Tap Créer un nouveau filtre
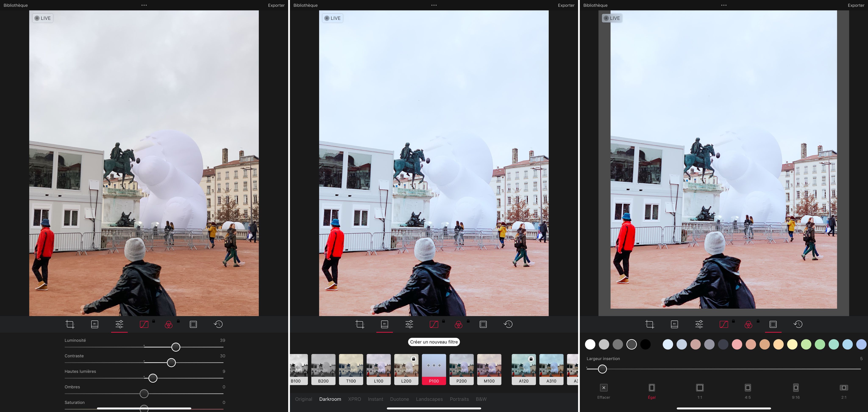 pos(434,342)
